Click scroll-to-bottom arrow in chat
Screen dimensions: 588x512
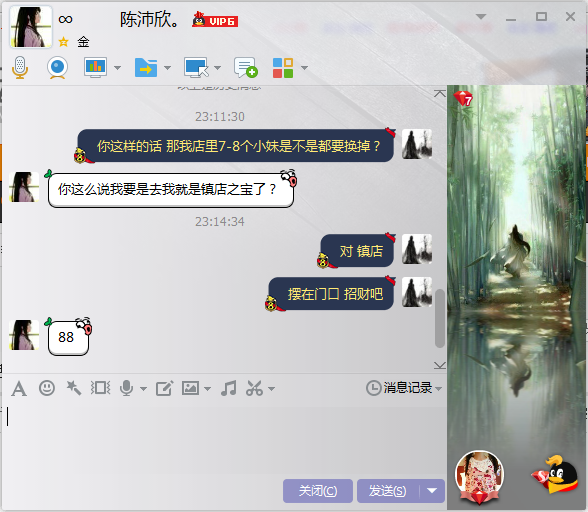coord(440,365)
